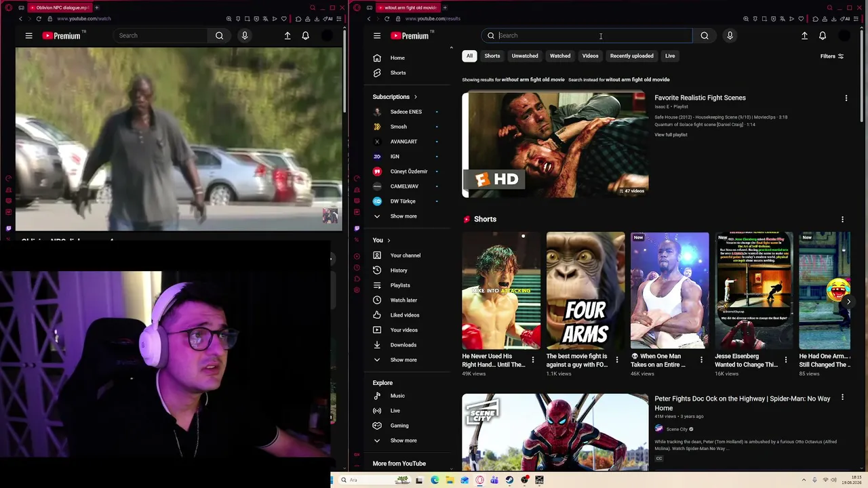
Task: Select the All filter chip
Action: pos(469,56)
